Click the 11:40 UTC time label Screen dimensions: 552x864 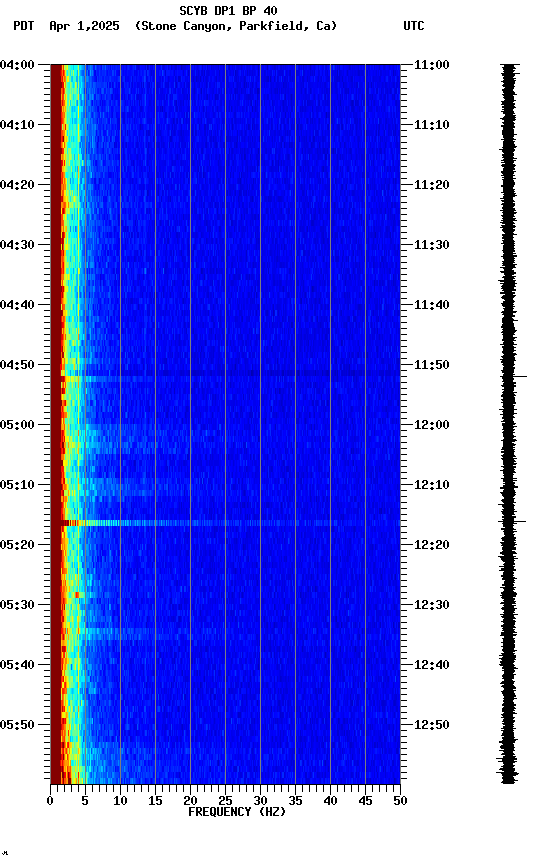pos(432,305)
